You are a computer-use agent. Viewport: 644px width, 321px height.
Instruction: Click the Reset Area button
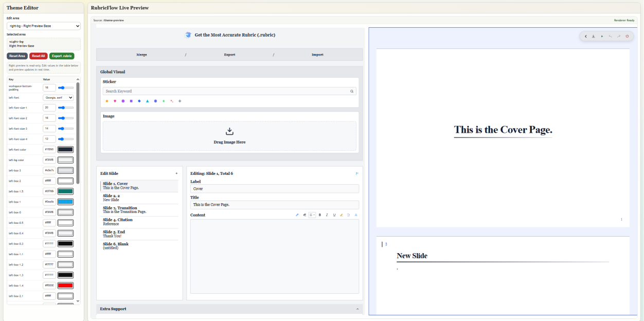(x=17, y=56)
